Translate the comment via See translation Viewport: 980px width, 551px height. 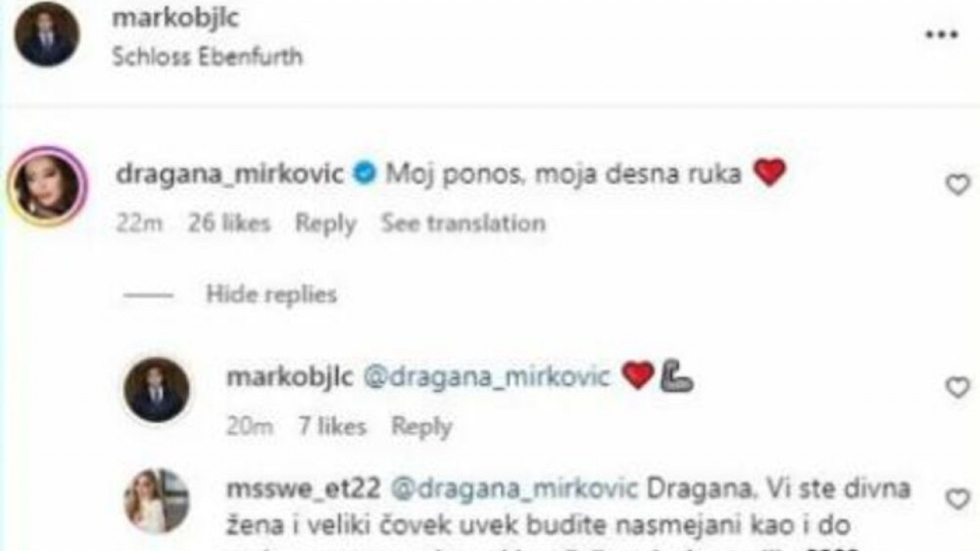click(463, 223)
